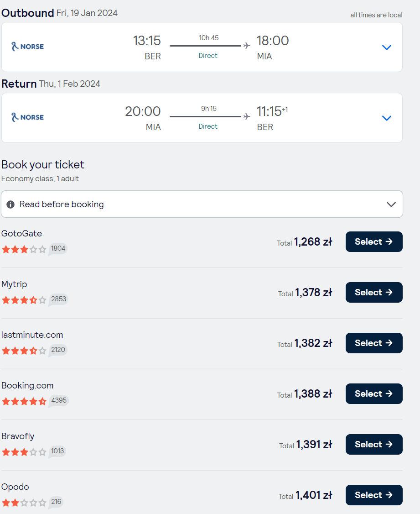Select the Booking.com offer for 1,388 zł
The width and height of the screenshot is (420, 514).
tap(374, 393)
